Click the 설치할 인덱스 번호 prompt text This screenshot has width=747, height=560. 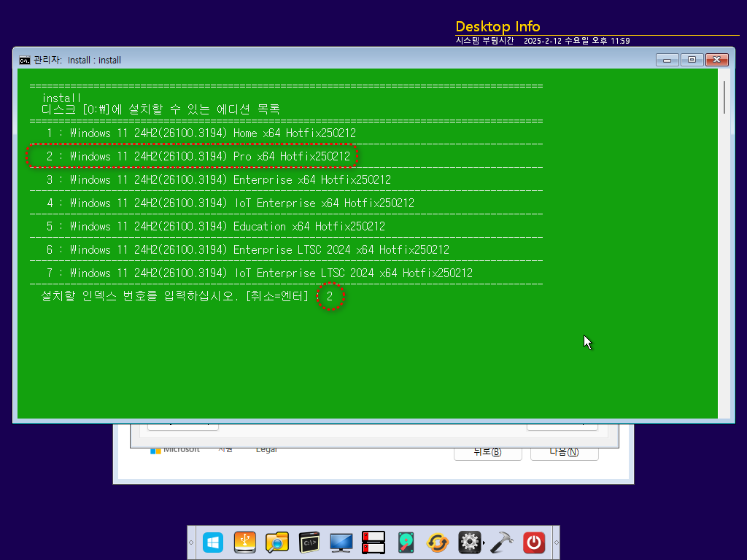pyautogui.click(x=175, y=296)
